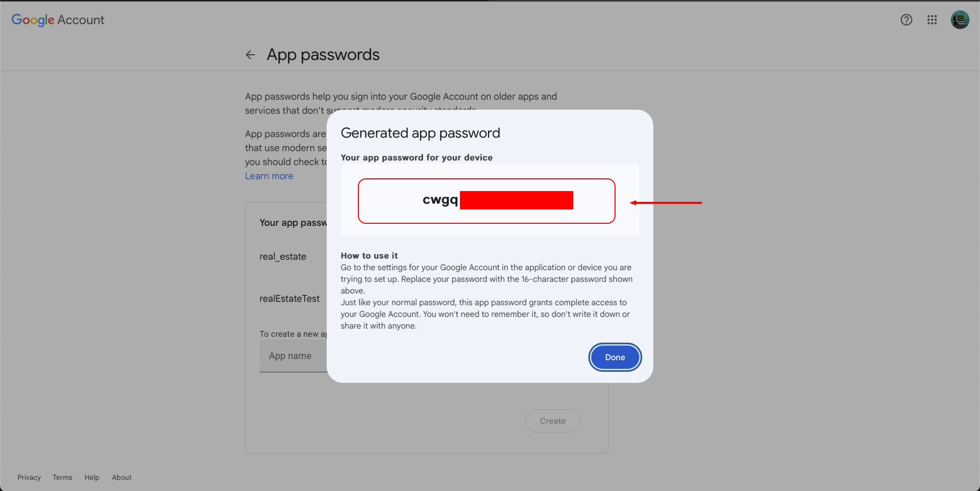The height and width of the screenshot is (491, 980).
Task: Click the Google Account logo
Action: [x=58, y=20]
